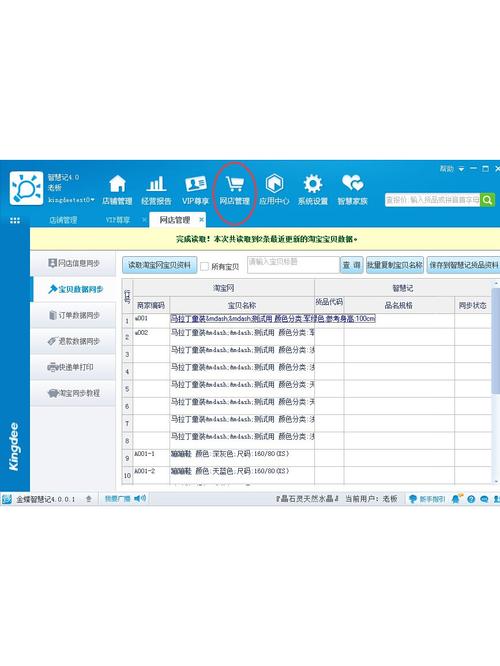Click the bell notification icon
The height and width of the screenshot is (666, 500).
coord(457,499)
